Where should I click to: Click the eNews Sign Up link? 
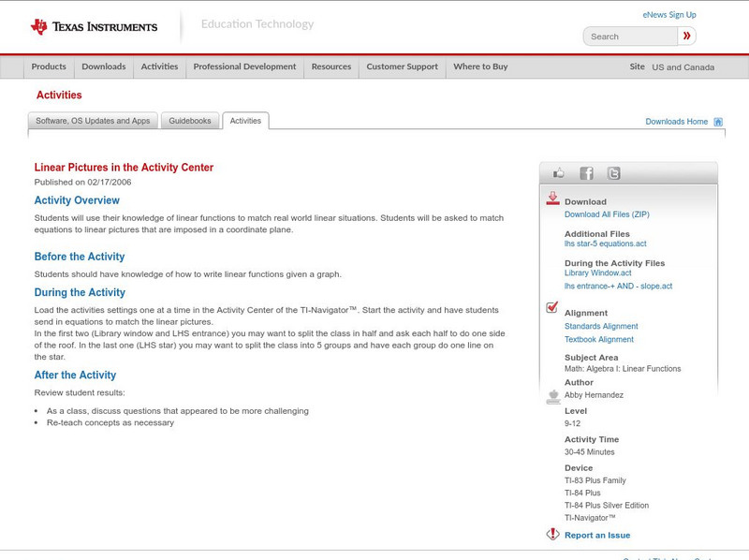668,15
